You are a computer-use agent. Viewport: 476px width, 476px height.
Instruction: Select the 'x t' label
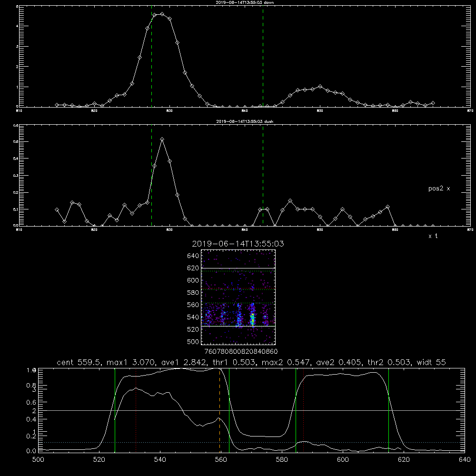433,236
